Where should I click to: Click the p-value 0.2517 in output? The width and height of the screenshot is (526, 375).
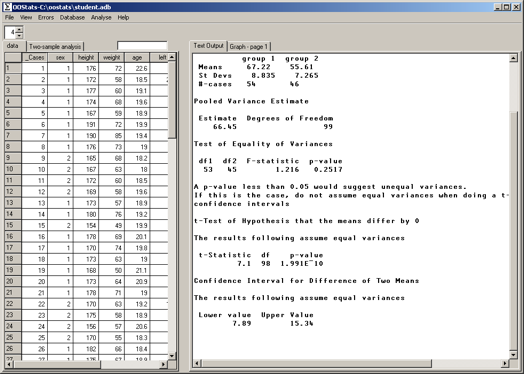coord(328,169)
